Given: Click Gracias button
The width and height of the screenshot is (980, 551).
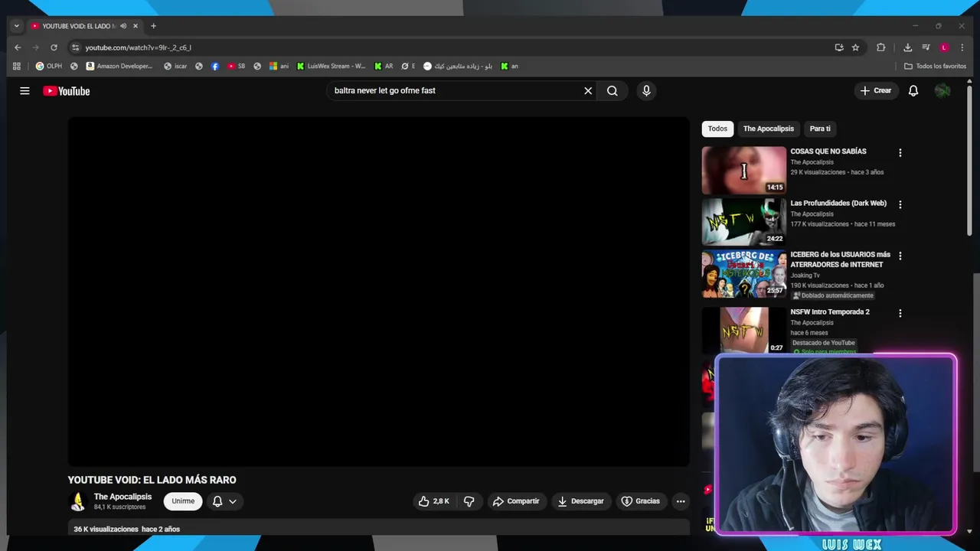Looking at the screenshot, I should click(641, 501).
